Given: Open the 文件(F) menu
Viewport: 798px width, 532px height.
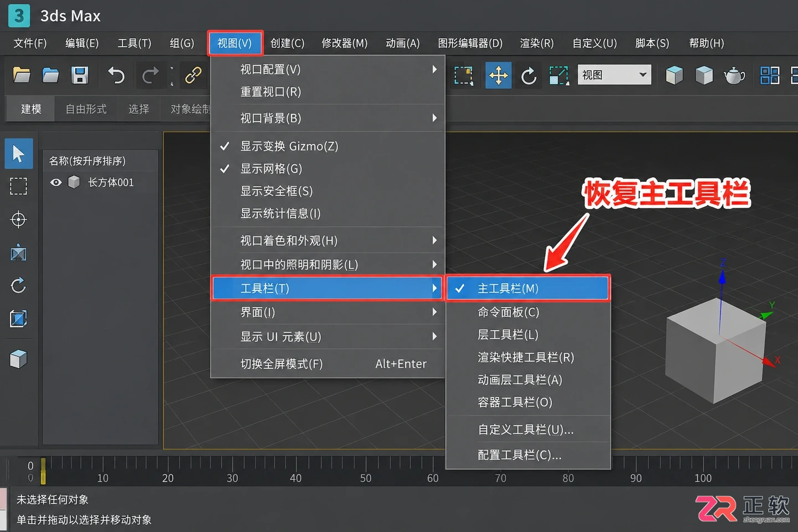Looking at the screenshot, I should point(30,43).
